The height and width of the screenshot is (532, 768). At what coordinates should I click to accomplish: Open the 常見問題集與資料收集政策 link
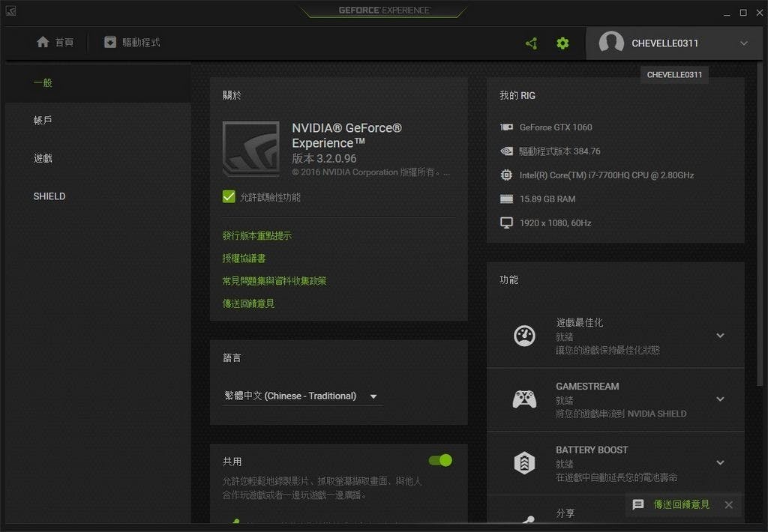click(274, 280)
